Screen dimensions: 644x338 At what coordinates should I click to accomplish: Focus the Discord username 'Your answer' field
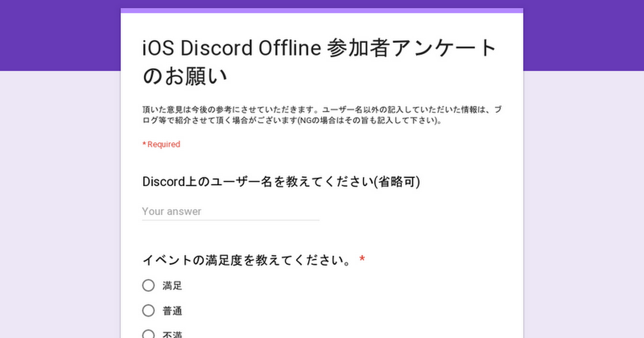(230, 211)
